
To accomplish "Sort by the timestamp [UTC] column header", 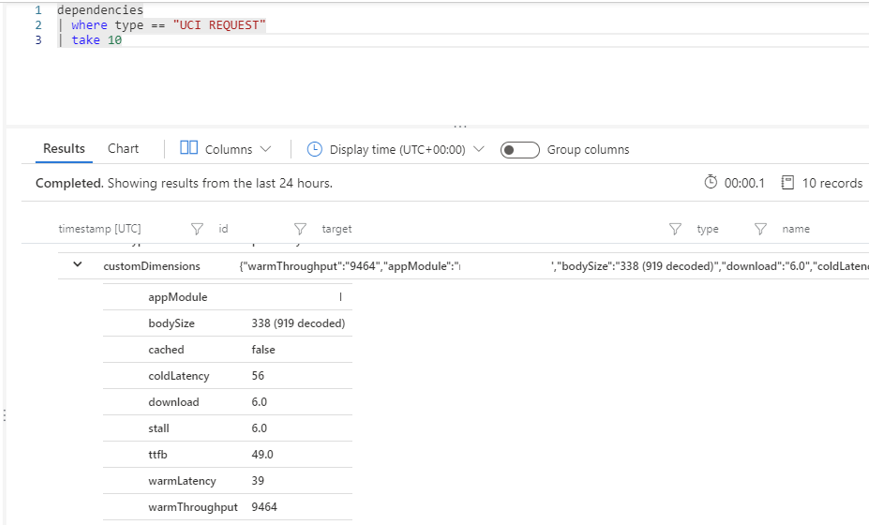I will click(100, 228).
